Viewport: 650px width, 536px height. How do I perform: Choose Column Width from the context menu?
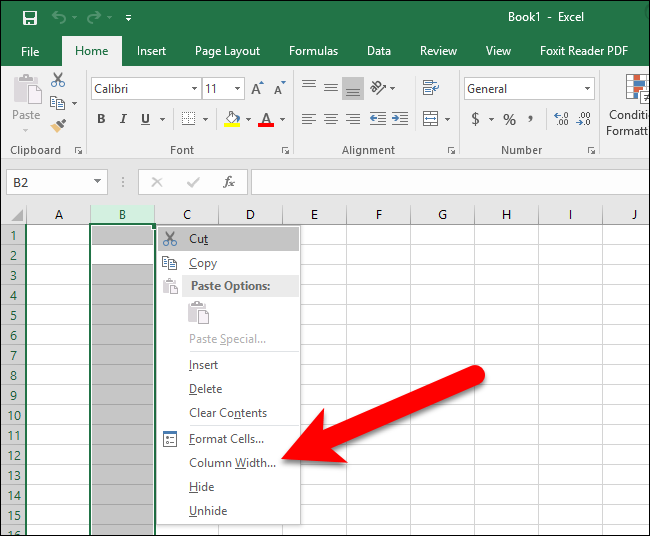[228, 463]
